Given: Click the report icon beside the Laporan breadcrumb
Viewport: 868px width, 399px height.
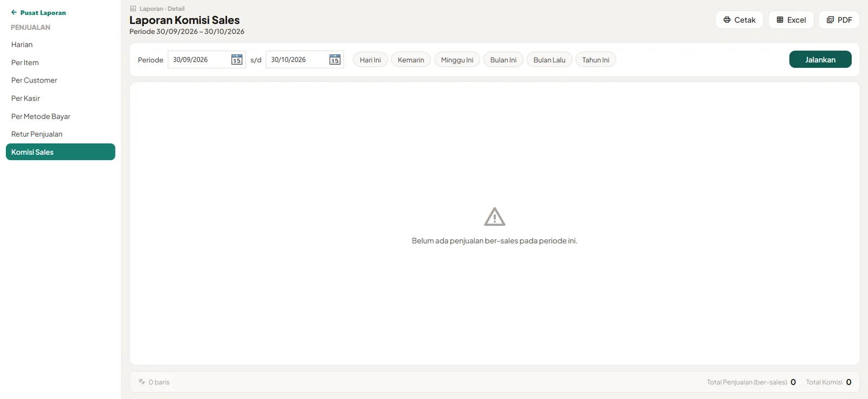Looking at the screenshot, I should pos(133,9).
